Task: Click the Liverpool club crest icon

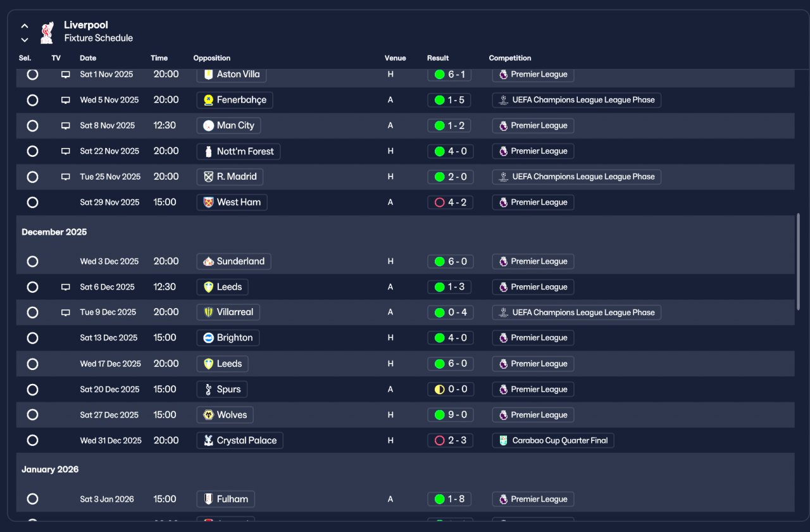Action: [x=47, y=32]
